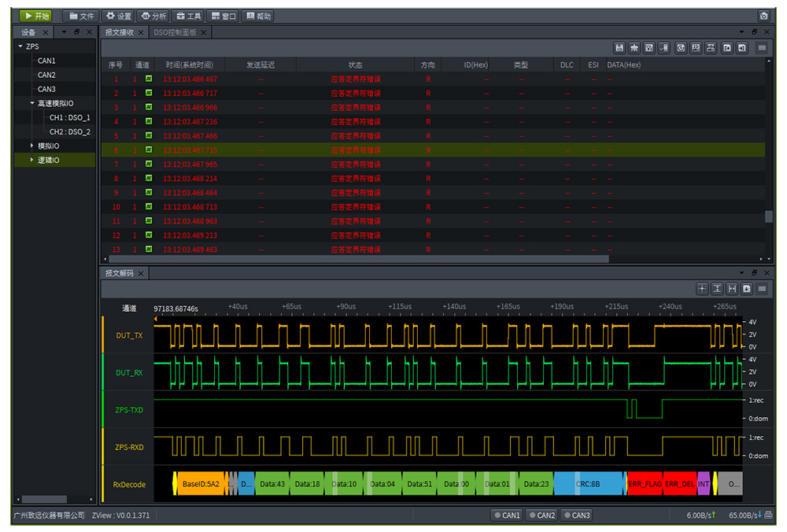This screenshot has width=787, height=532.
Task: Click the export file icon with outgoing arrow
Action: pos(727,48)
